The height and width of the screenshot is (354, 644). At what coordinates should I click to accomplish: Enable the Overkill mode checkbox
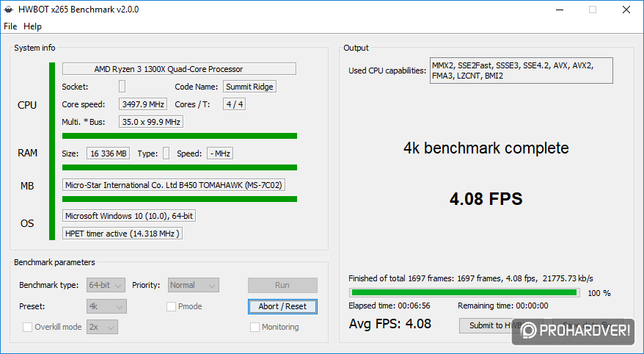28,328
